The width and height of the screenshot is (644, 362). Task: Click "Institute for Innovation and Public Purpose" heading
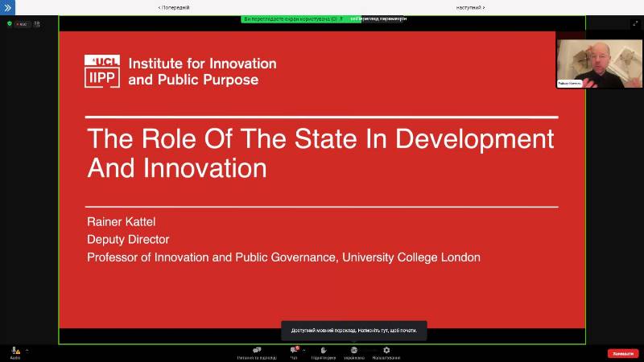202,72
